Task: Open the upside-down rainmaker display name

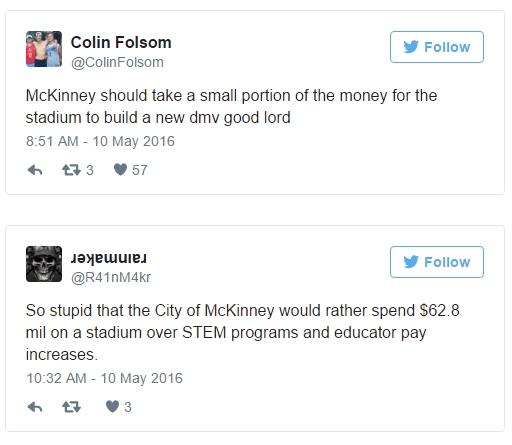Action: click(109, 258)
